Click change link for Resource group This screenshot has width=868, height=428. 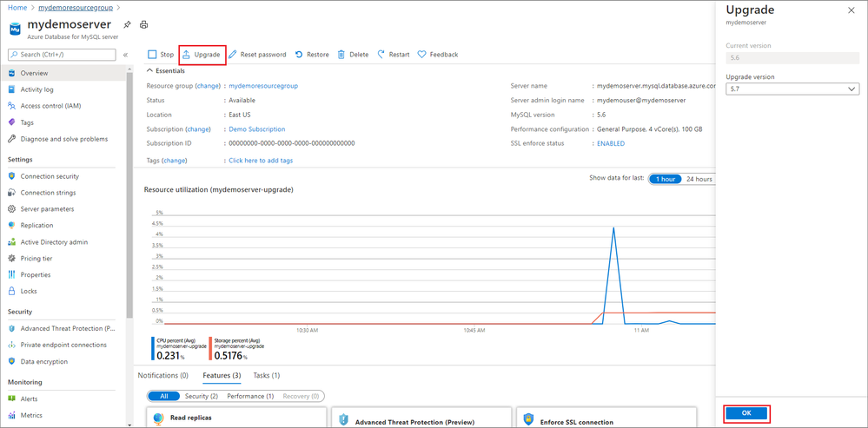click(x=208, y=86)
